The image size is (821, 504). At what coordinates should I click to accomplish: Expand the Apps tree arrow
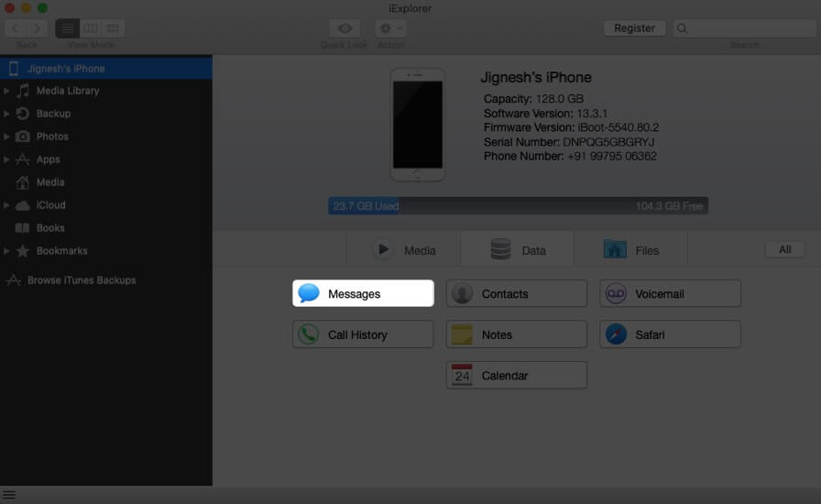[6, 159]
